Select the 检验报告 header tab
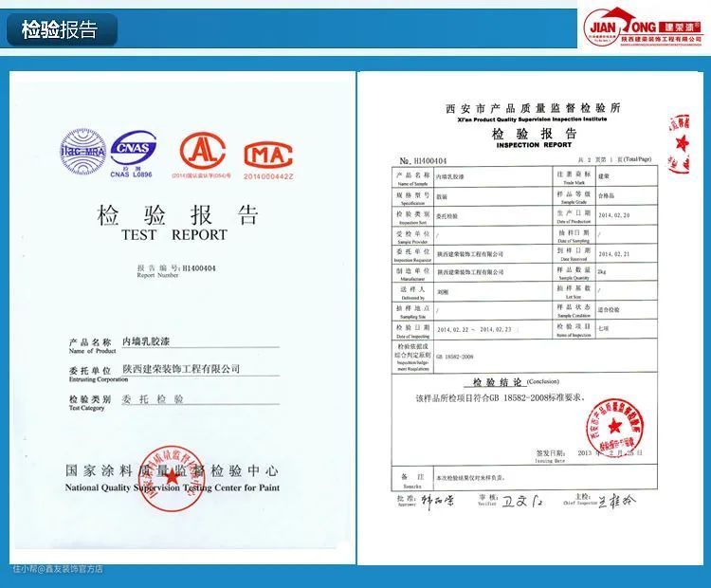Viewport: 711px width, 588px height. pyautogui.click(x=60, y=29)
